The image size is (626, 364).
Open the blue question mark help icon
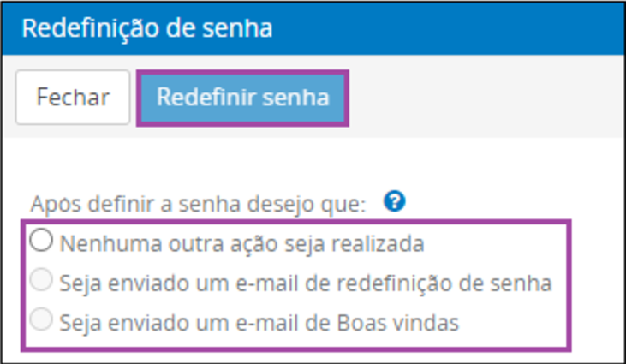click(395, 201)
